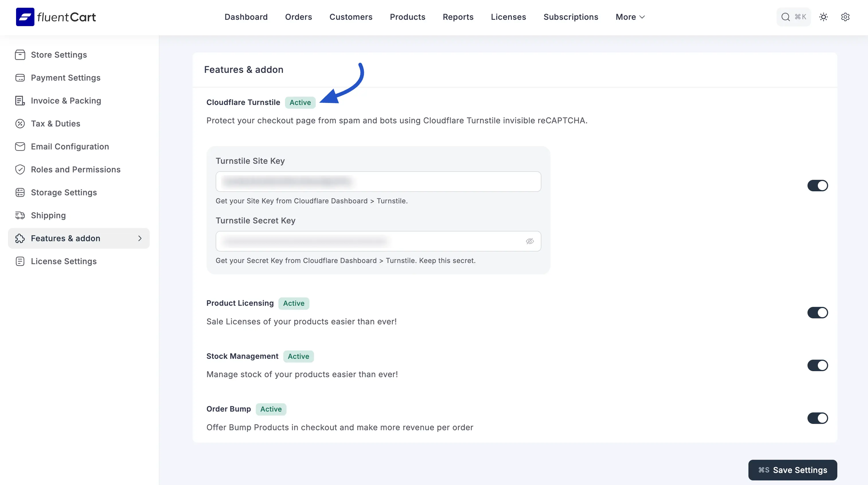Open Email Configuration settings
The image size is (868, 485).
point(70,146)
